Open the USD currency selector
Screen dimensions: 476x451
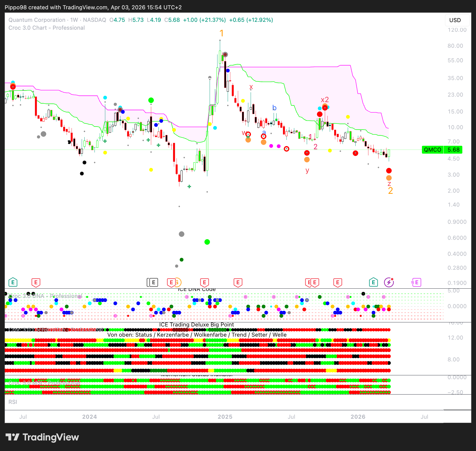[x=455, y=20]
